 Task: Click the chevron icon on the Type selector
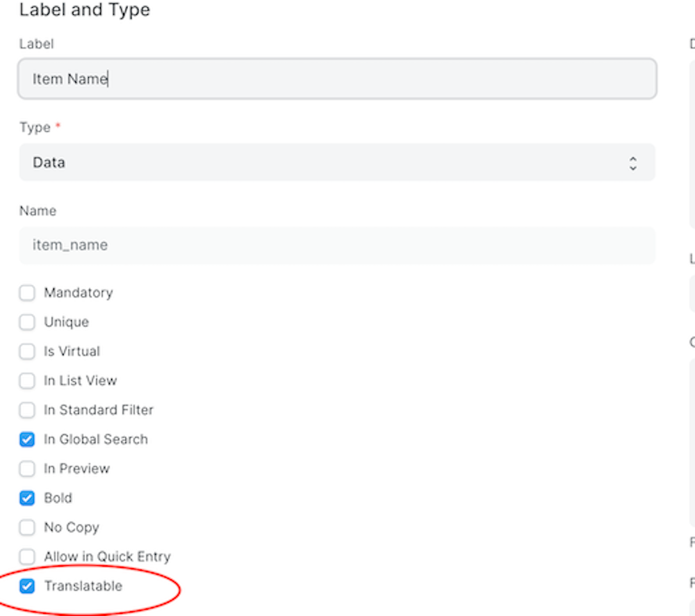coord(633,162)
